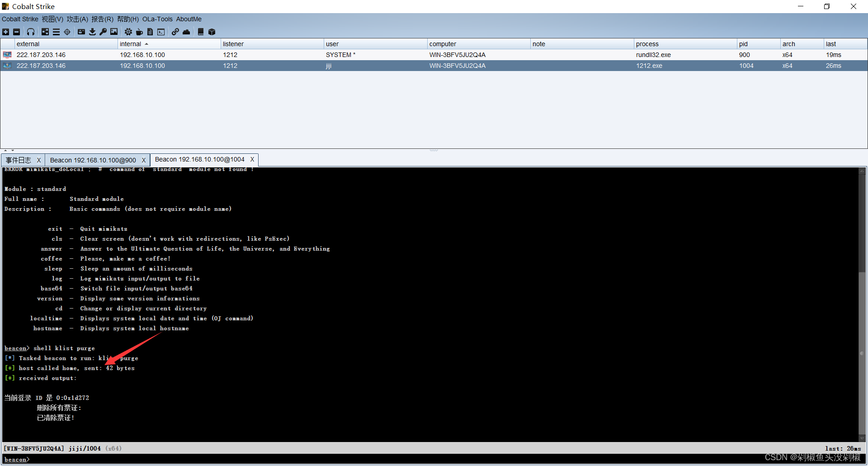The height and width of the screenshot is (466, 868).
Task: Click the connect to team server plus icon
Action: click(x=5, y=32)
